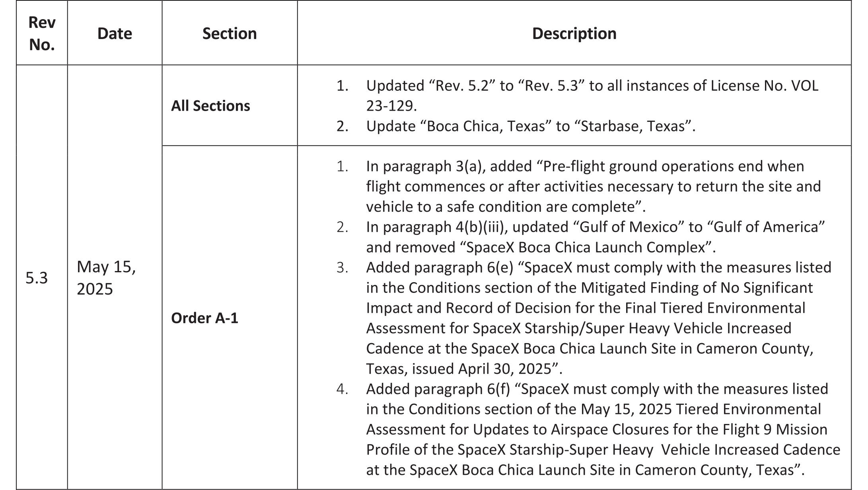Image resolution: width=868 pixels, height=490 pixels.
Task: Click the "issued April 30, 2025" text
Action: (487, 369)
